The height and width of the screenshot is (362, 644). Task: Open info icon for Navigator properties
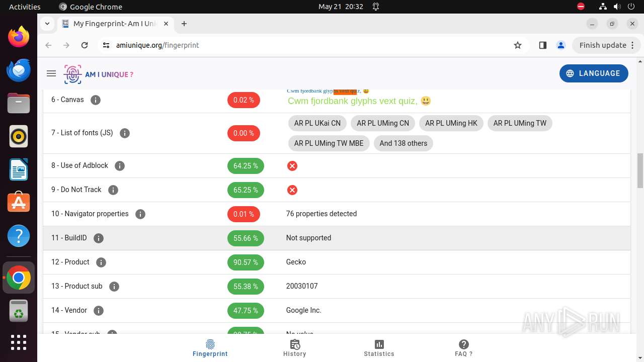click(x=140, y=214)
